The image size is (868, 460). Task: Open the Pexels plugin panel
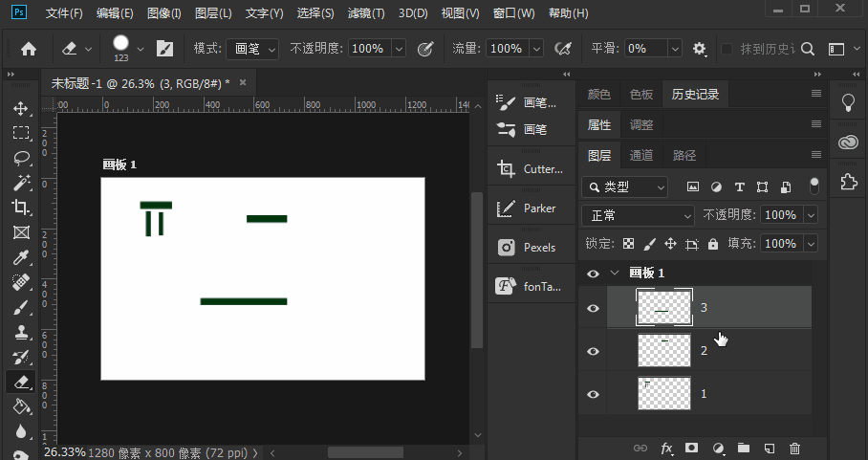[531, 247]
